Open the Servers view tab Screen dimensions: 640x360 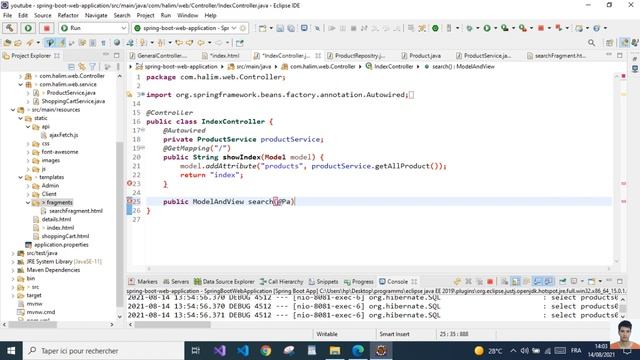tap(176, 282)
